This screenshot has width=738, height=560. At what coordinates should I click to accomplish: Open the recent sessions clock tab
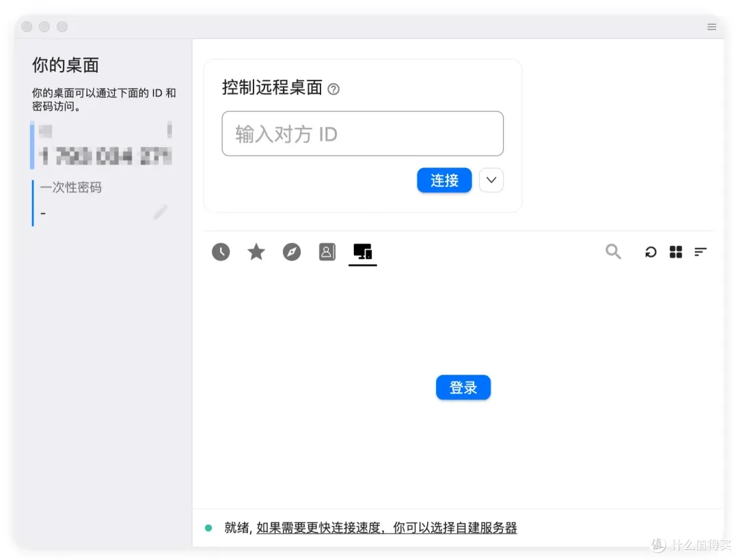pyautogui.click(x=221, y=252)
